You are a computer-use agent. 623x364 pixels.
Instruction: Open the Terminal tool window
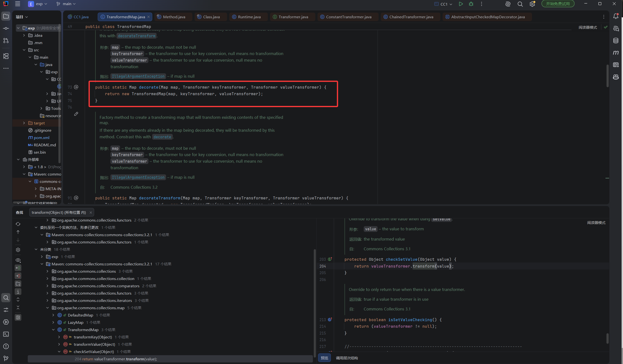tap(6, 334)
